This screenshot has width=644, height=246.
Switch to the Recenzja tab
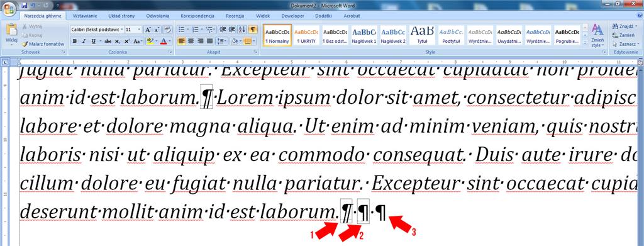235,16
